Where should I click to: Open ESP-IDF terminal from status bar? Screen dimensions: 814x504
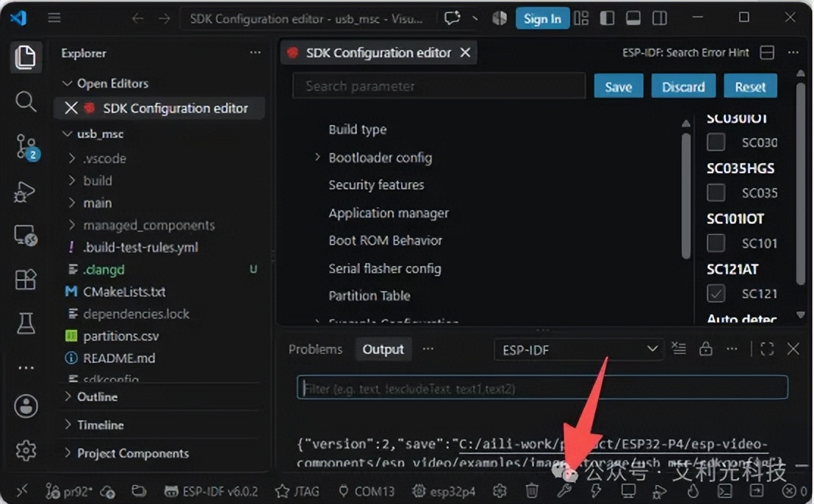coord(724,491)
